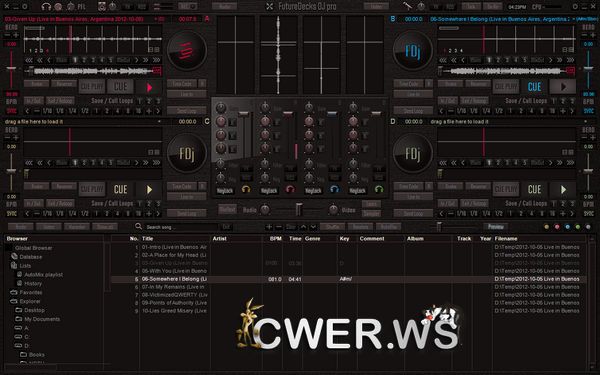
Task: Click the minus icon beside search box
Action: point(279,227)
